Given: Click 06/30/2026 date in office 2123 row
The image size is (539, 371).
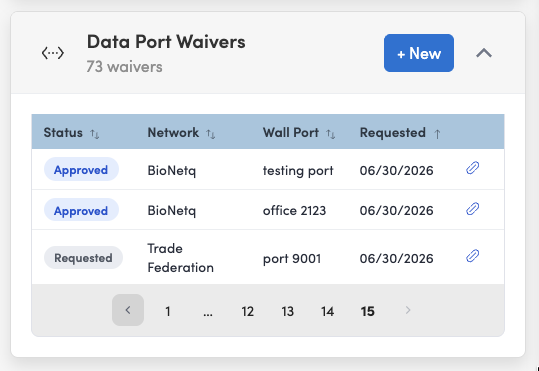Looking at the screenshot, I should pyautogui.click(x=396, y=210).
